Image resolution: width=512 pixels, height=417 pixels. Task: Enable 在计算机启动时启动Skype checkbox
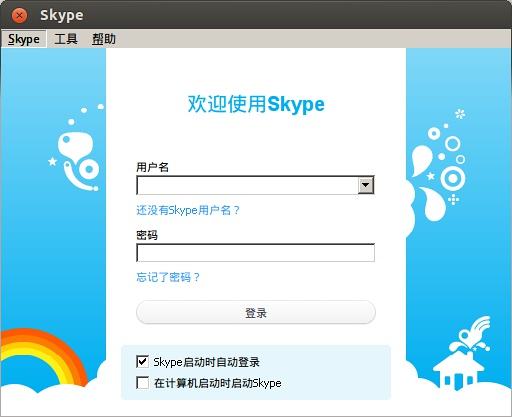142,383
